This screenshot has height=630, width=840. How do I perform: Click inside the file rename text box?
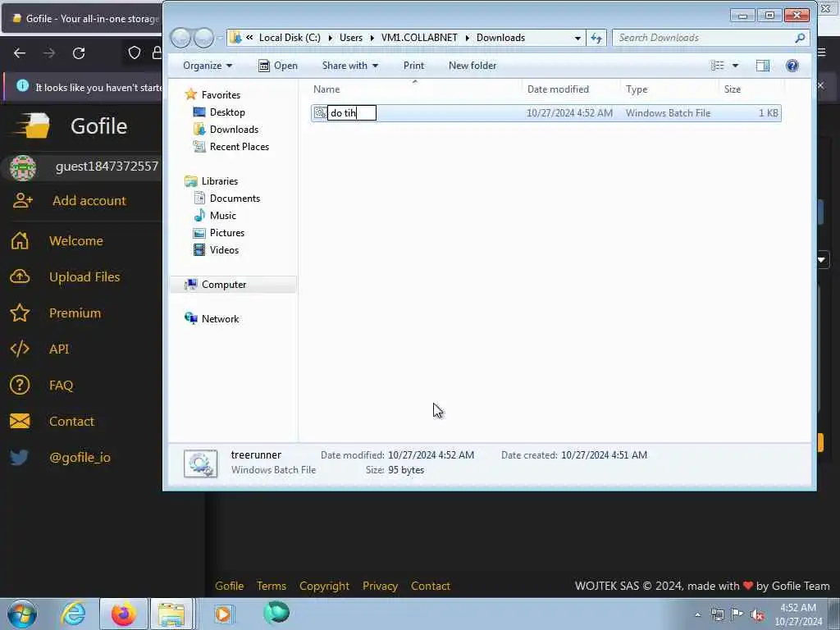coord(352,113)
